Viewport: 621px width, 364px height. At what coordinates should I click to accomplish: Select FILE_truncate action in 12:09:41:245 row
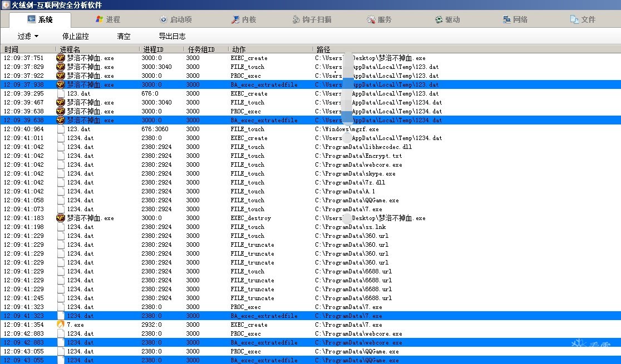coord(252,298)
